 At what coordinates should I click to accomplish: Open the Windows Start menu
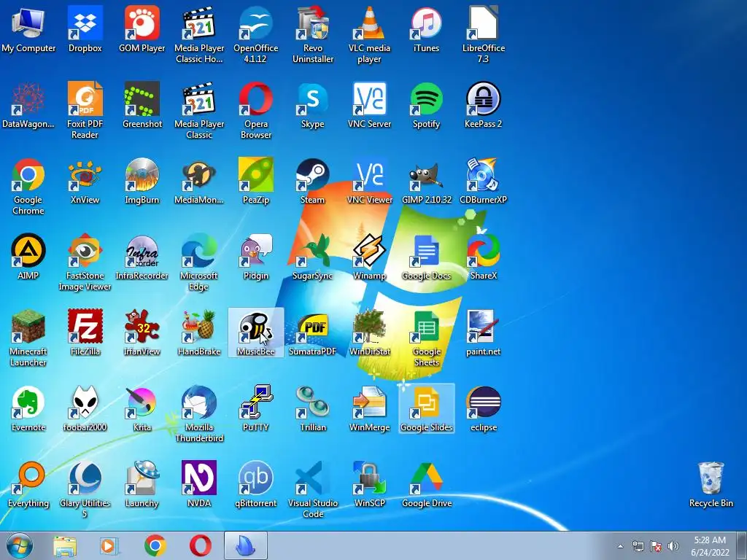[20, 545]
